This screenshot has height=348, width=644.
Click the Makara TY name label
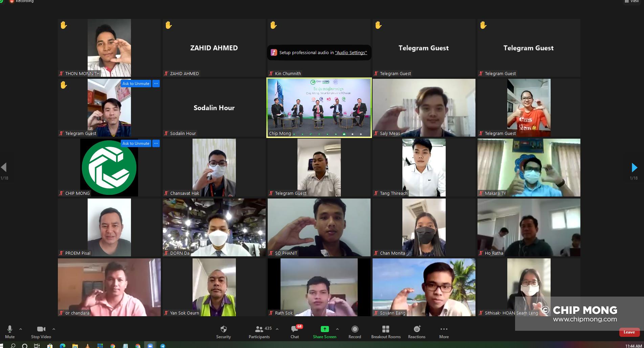(x=495, y=193)
